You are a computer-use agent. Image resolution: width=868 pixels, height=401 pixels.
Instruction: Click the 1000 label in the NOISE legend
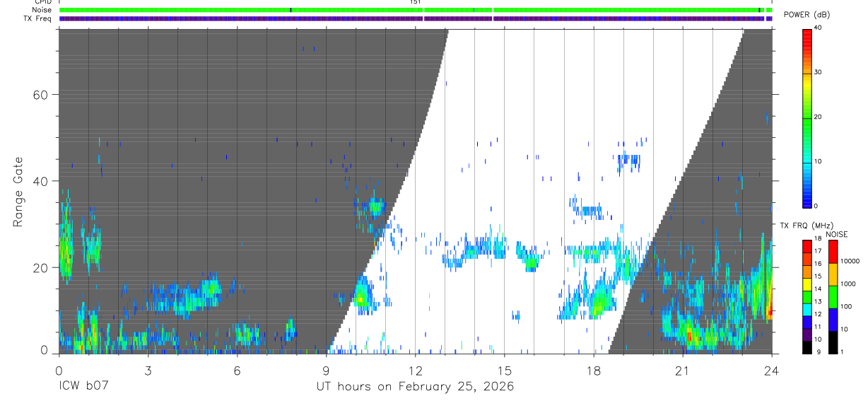(848, 284)
